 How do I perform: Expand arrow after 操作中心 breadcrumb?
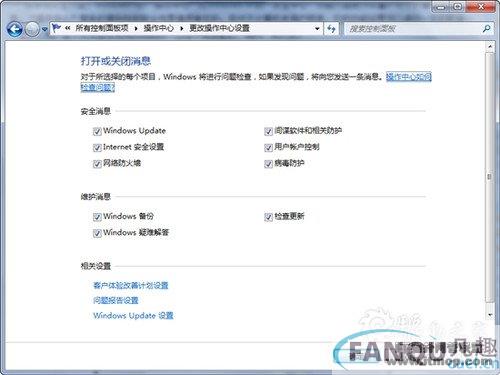(182, 29)
